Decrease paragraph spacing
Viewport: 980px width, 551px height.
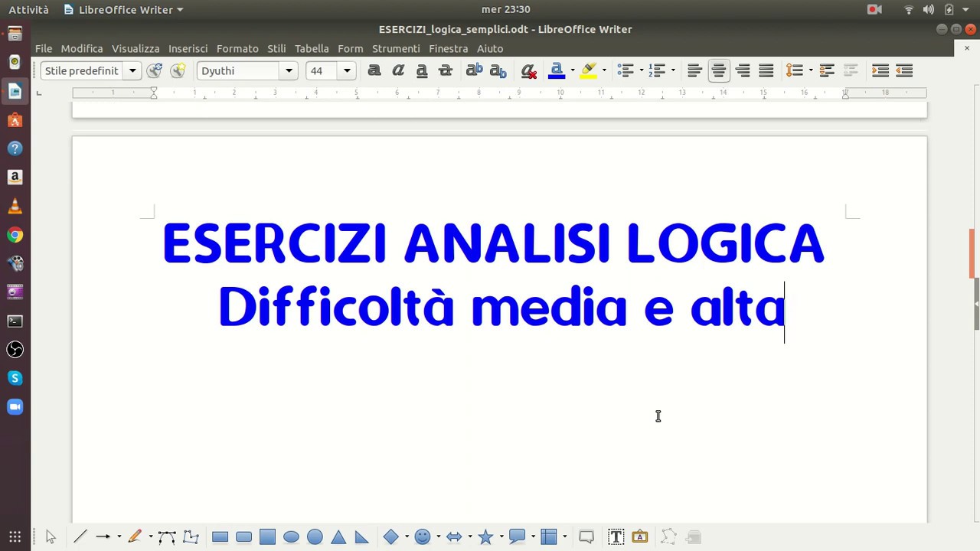pyautogui.click(x=851, y=70)
